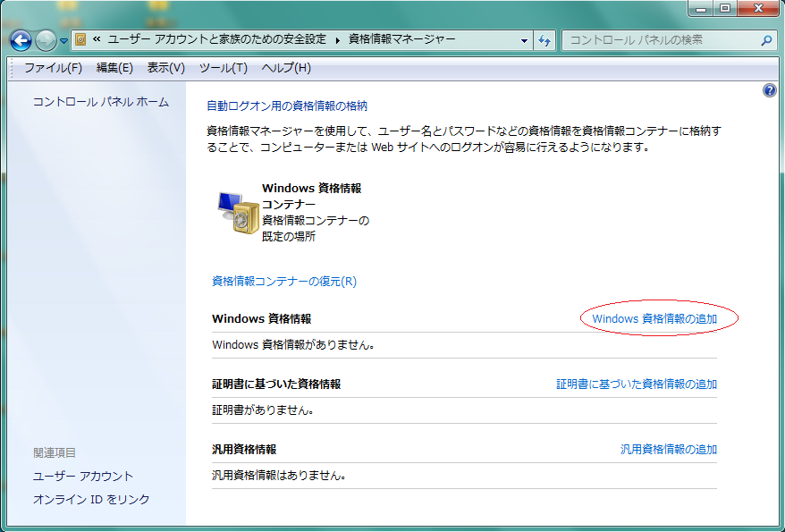Open the recent pages dropdown beside the Forward button
Image resolution: width=785 pixels, height=532 pixels.
63,41
